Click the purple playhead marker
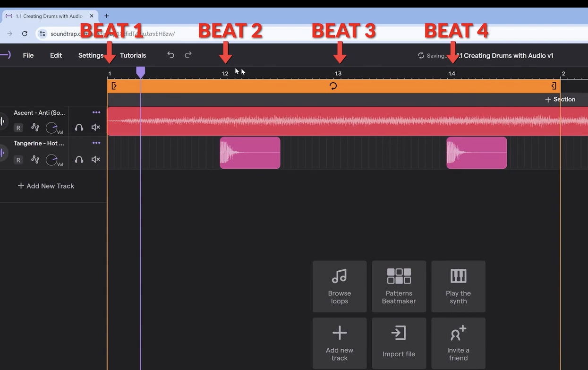Viewport: 588px width, 370px height. click(140, 72)
